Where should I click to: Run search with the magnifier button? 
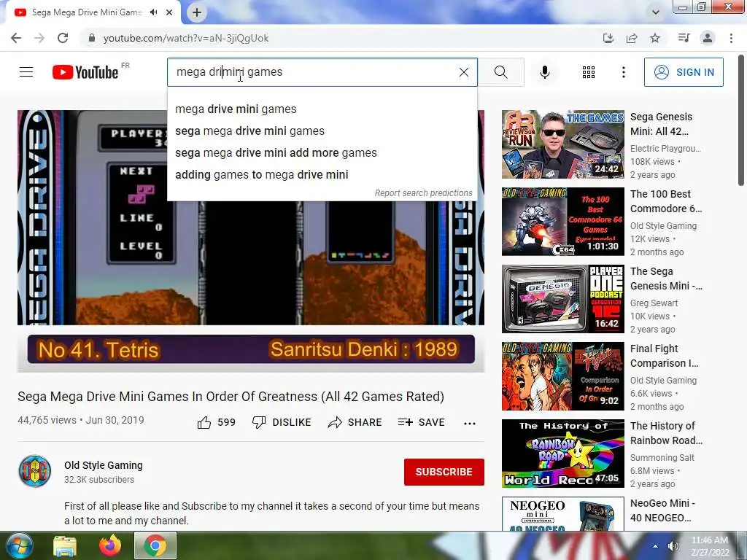tap(500, 72)
